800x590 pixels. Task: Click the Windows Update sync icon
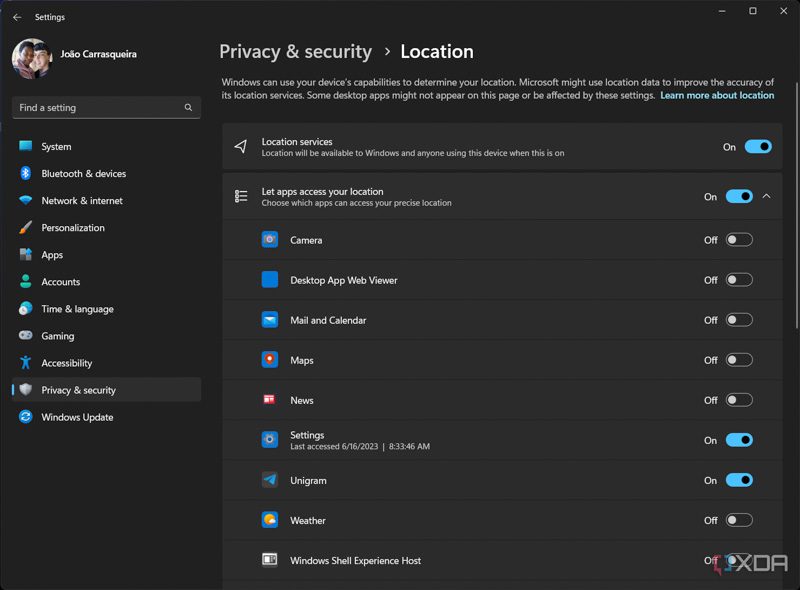click(26, 417)
